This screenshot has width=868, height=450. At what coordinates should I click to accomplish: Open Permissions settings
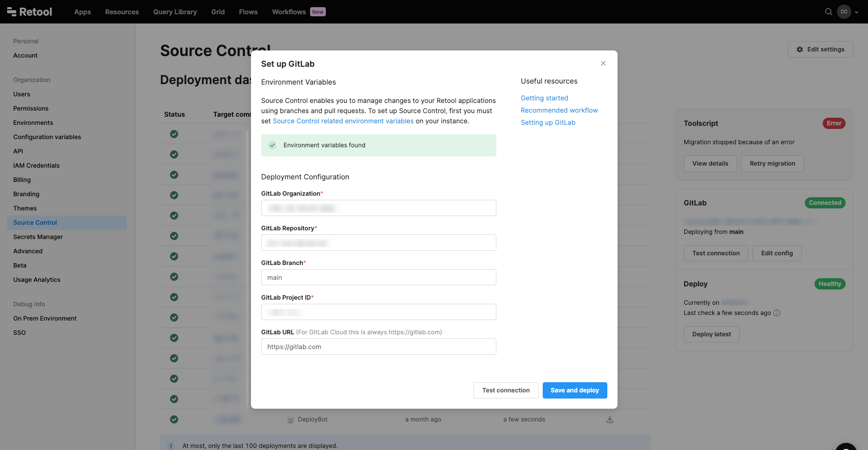click(31, 109)
